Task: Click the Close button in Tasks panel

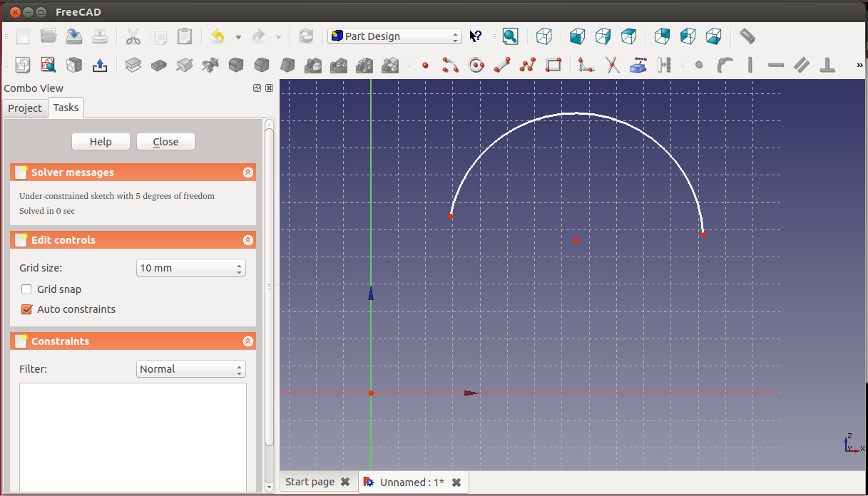Action: [x=165, y=142]
